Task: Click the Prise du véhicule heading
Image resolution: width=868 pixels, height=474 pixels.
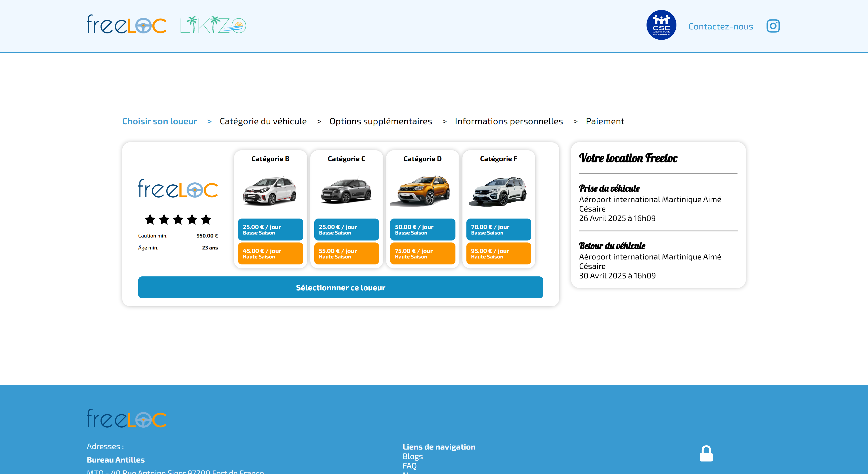Action: pos(609,188)
